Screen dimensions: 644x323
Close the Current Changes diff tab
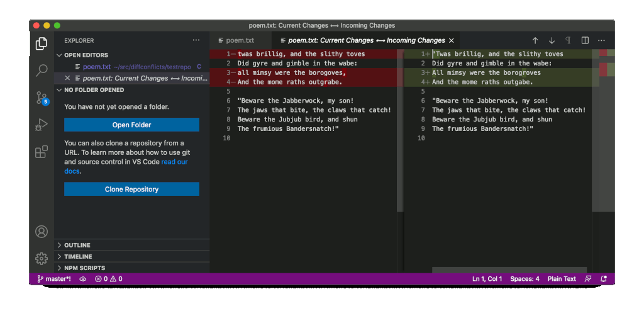pos(452,40)
